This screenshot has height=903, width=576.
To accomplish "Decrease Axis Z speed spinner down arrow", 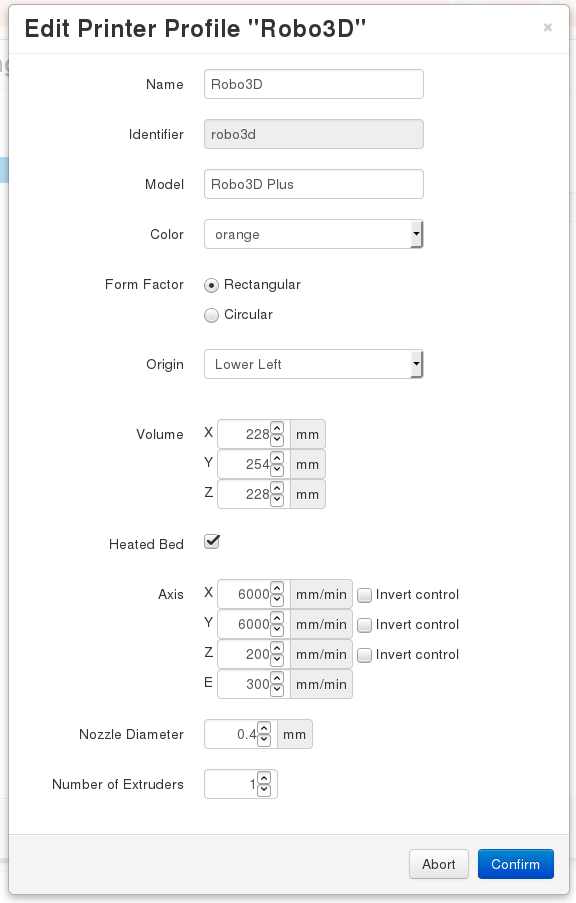I will (x=277, y=660).
